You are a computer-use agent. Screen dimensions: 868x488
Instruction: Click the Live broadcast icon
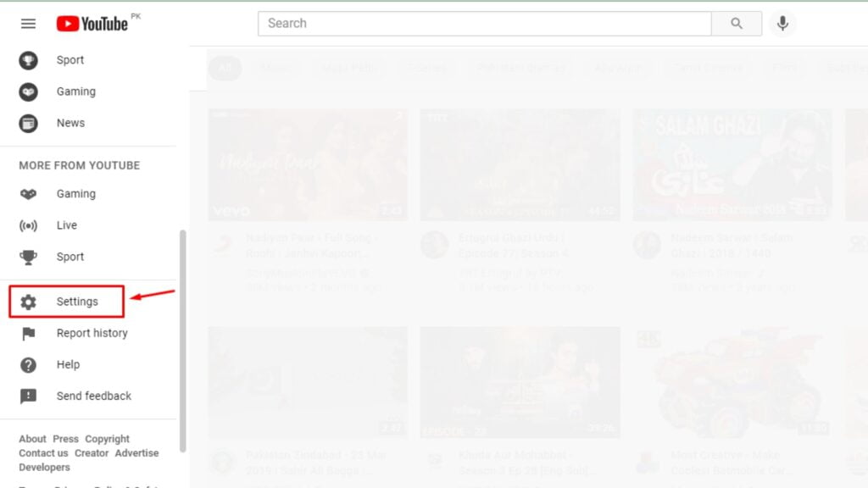28,225
